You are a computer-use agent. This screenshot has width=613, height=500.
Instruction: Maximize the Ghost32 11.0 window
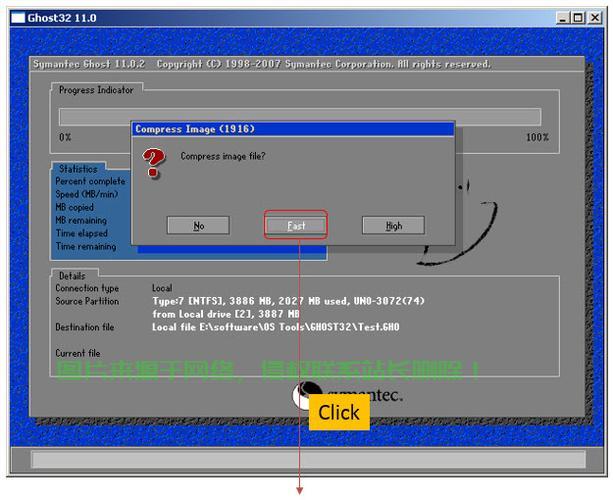click(578, 18)
